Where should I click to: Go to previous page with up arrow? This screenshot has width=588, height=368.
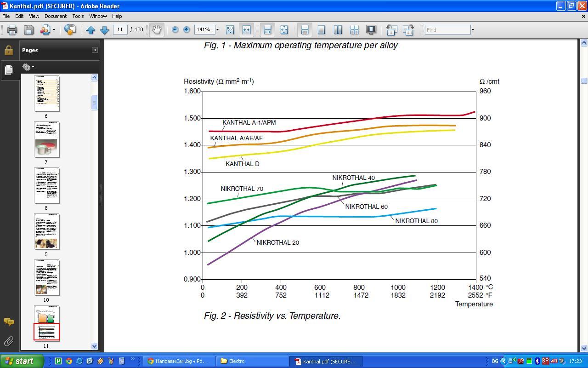coord(90,30)
